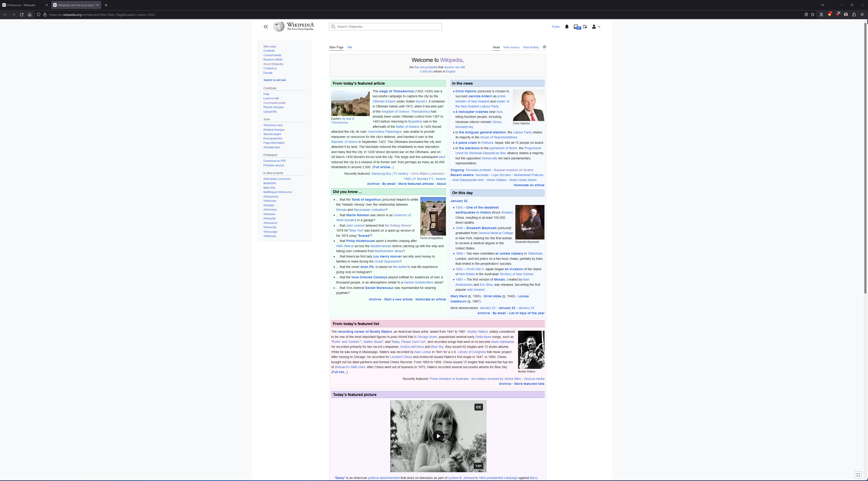868x481 pixels.
Task: Bookmark this page with star icon
Action: click(813, 14)
